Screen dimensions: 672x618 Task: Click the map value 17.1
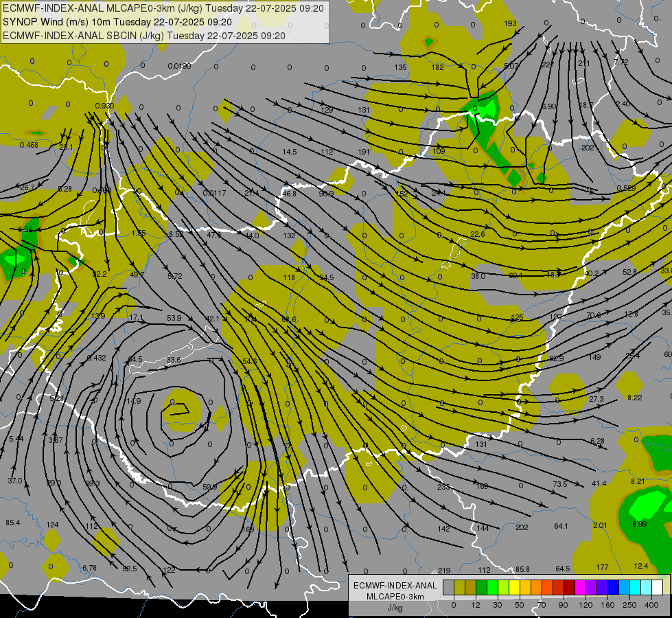coord(137,318)
